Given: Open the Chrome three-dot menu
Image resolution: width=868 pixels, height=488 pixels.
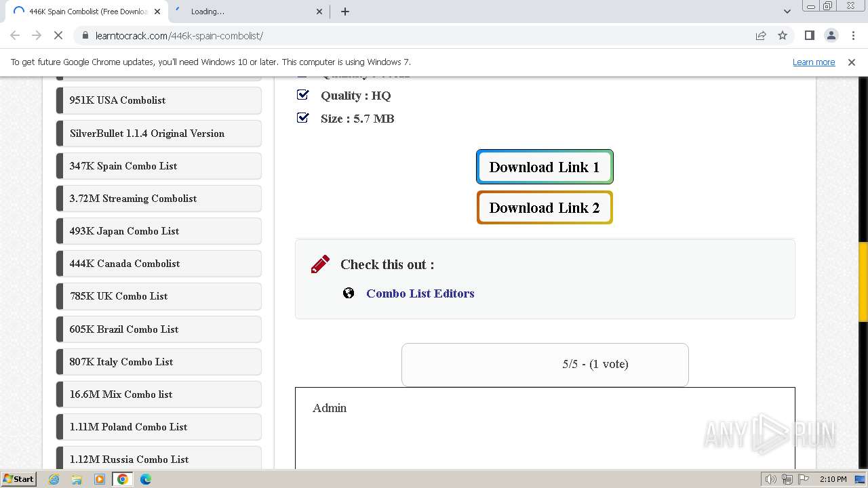Looking at the screenshot, I should (852, 35).
